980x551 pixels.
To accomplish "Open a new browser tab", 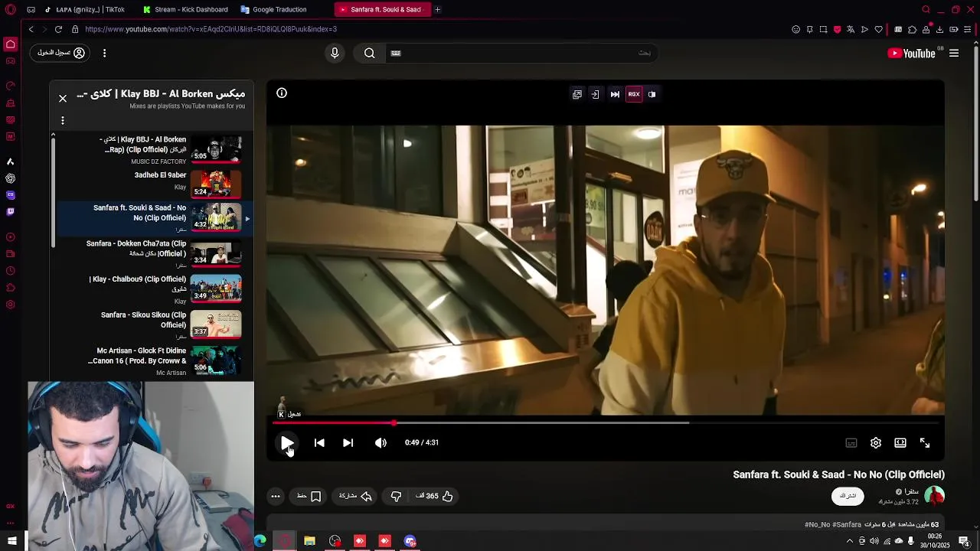I will [437, 9].
